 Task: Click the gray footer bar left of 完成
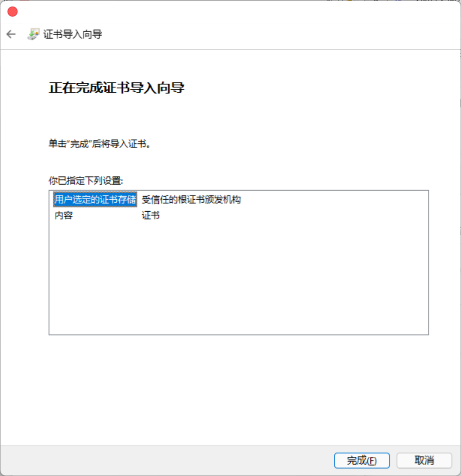(x=167, y=460)
